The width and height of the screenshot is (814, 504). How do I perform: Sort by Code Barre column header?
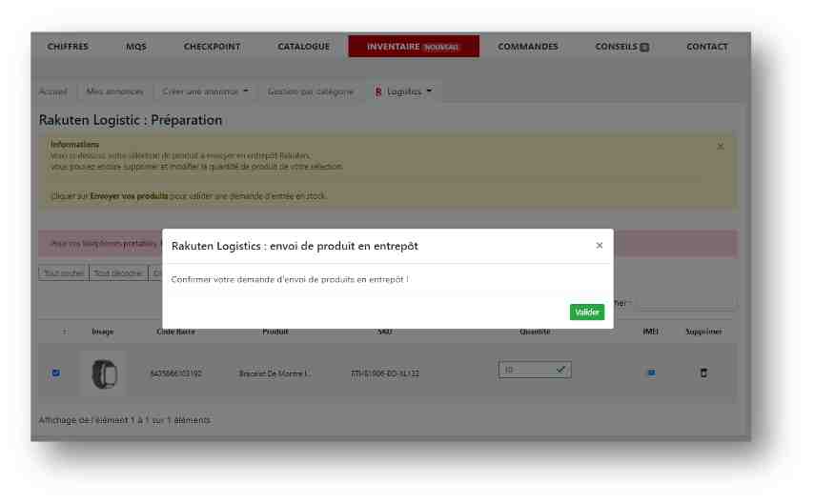click(175, 332)
